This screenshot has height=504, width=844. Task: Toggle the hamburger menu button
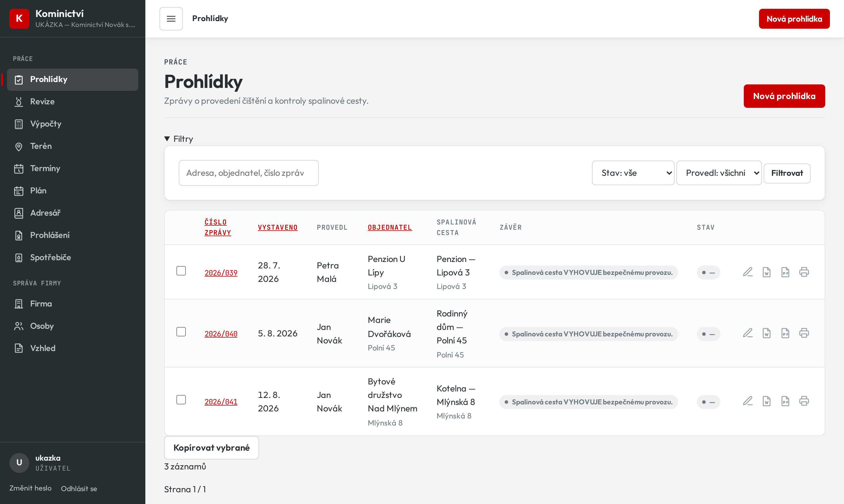tap(171, 19)
